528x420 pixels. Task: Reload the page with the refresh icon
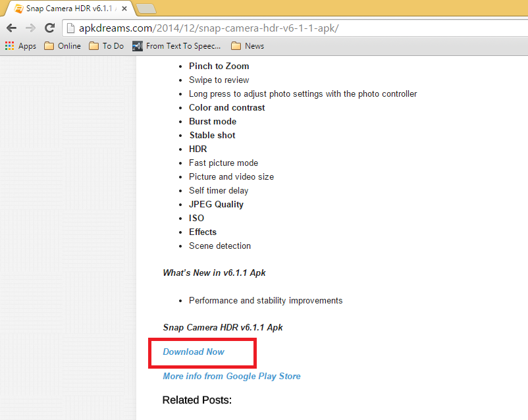click(x=50, y=28)
